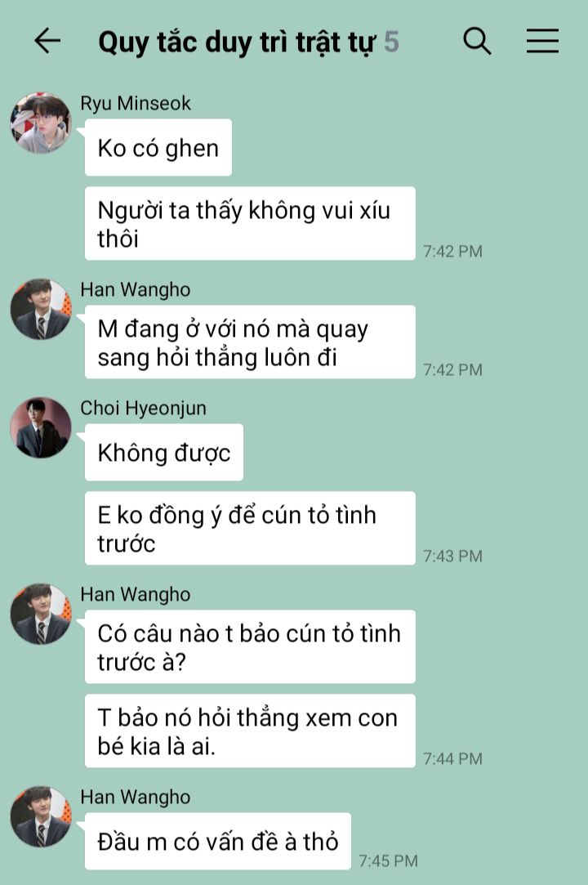
Task: Tap the back arrow icon
Action: coord(47,41)
